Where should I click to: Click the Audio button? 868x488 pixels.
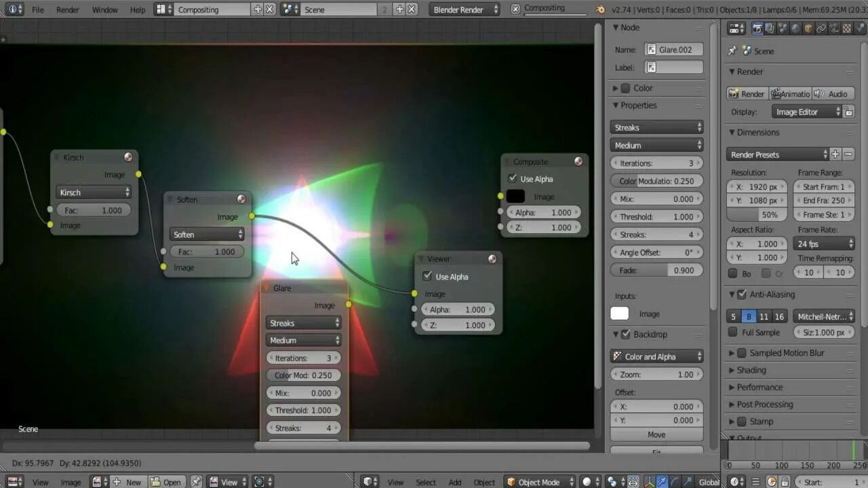(x=833, y=94)
